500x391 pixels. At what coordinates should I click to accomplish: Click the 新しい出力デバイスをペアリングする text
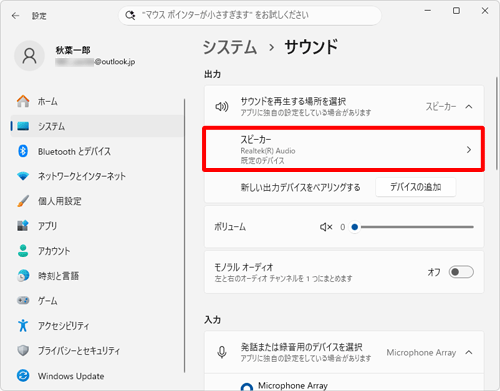(x=300, y=187)
